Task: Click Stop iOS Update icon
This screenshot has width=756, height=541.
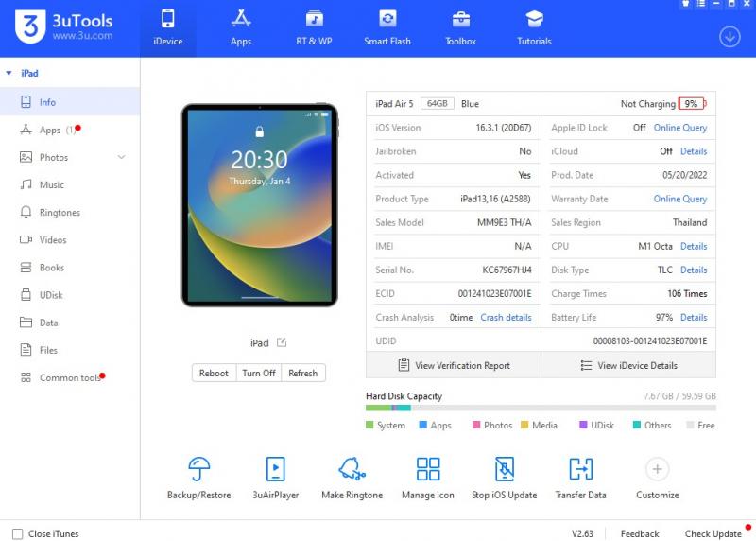Action: click(505, 470)
